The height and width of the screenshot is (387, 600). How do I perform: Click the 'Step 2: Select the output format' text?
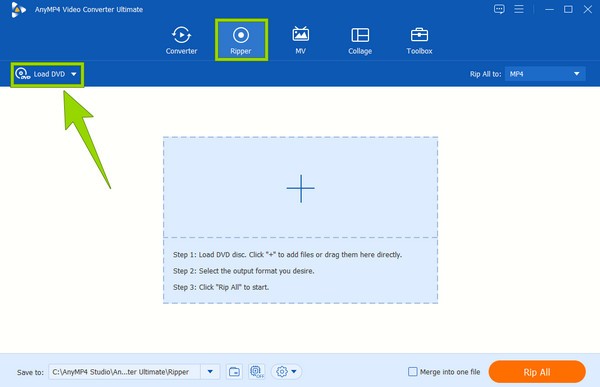[243, 271]
